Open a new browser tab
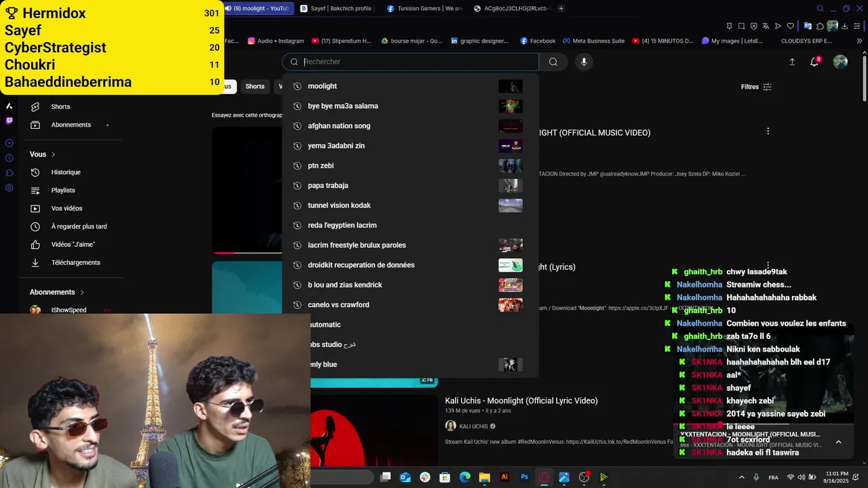This screenshot has height=488, width=868. 561,8
